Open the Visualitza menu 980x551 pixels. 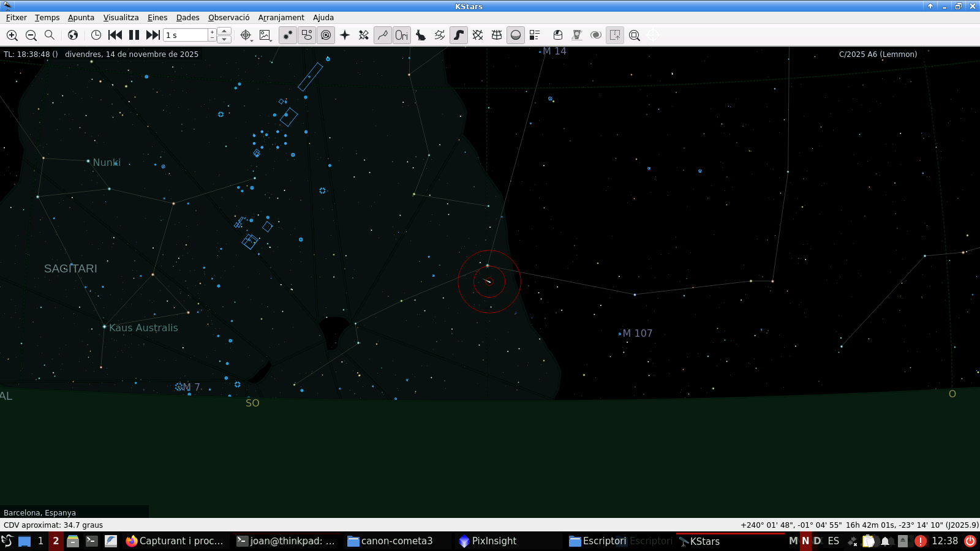[121, 18]
